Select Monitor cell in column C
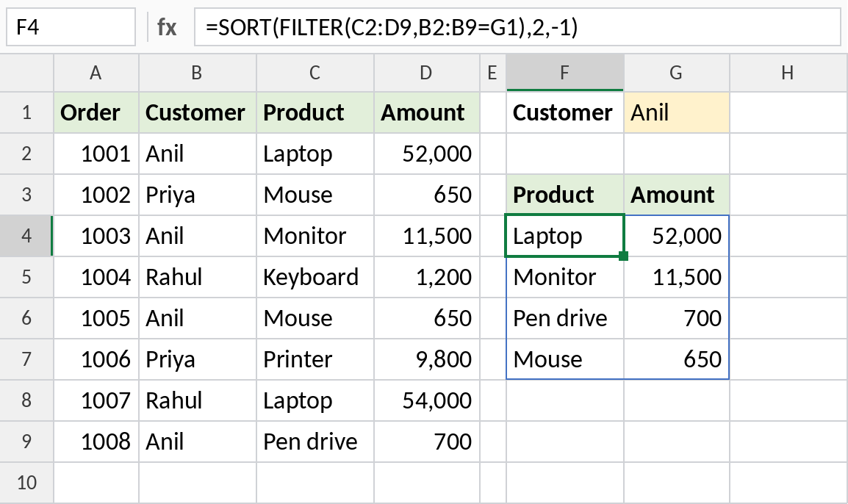This screenshot has height=504, width=848. [315, 236]
